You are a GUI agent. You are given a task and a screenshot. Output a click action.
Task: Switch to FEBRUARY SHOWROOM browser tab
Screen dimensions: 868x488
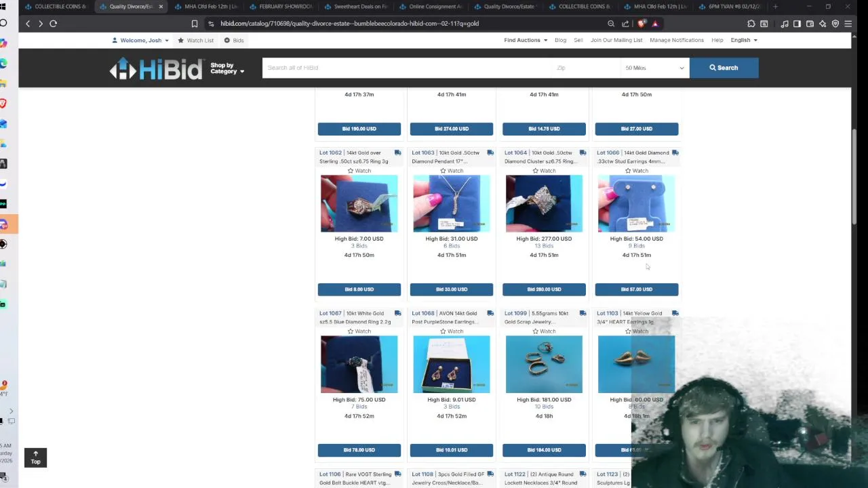(281, 7)
